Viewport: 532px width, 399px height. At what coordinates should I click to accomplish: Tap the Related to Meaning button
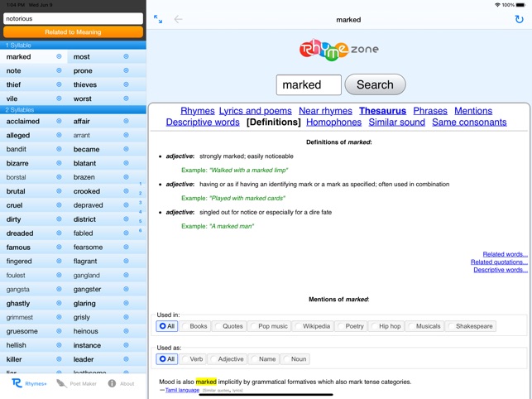click(x=73, y=31)
